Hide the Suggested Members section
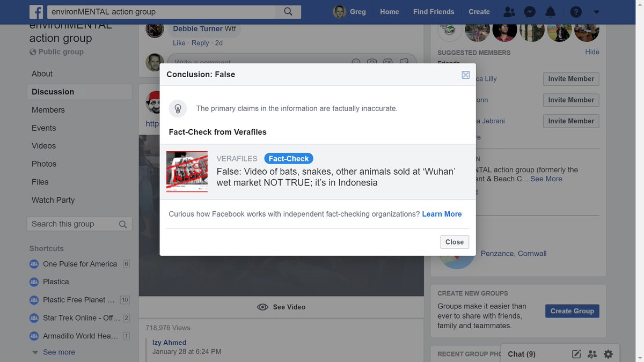The image size is (644, 362). (x=592, y=52)
